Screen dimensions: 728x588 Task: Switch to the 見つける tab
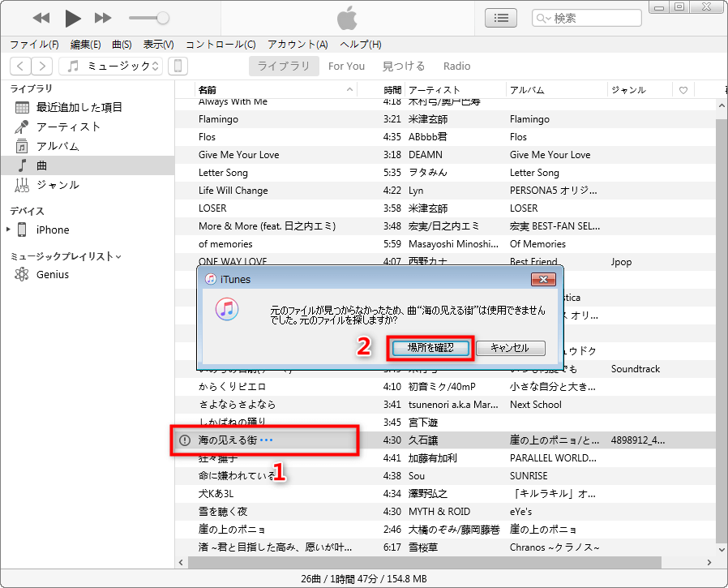[x=404, y=66]
